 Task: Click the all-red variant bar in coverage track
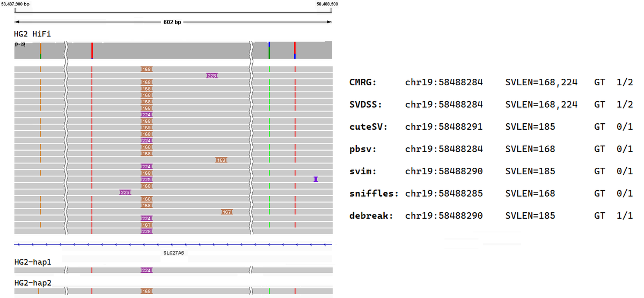(x=92, y=51)
